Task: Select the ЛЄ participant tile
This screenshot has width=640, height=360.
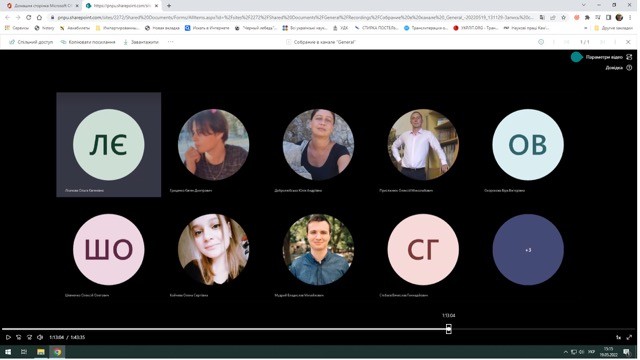Action: pos(109,145)
